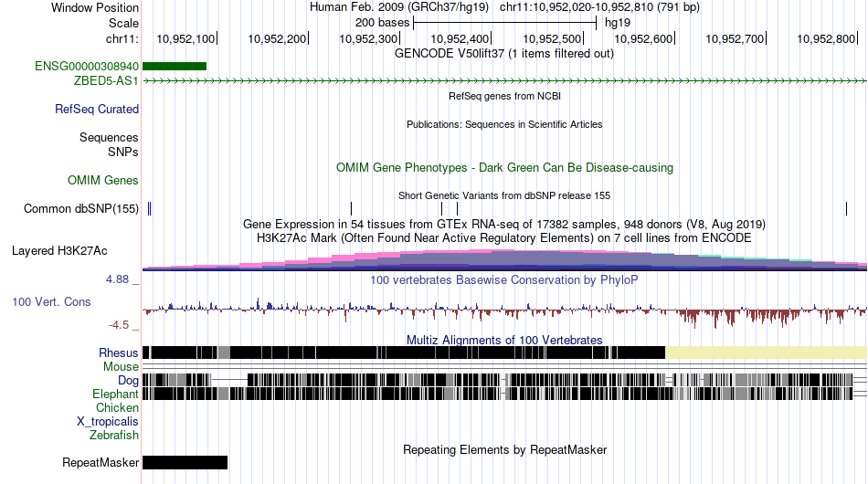The image size is (868, 484).
Task: Open Multiz Alignments of 100 Vertebrates title
Action: pyautogui.click(x=504, y=340)
